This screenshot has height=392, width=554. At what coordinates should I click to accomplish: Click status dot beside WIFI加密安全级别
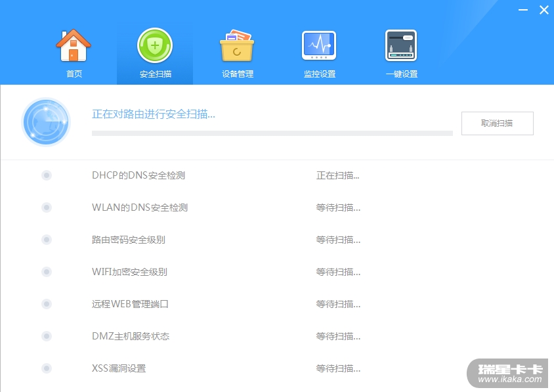[x=47, y=272]
